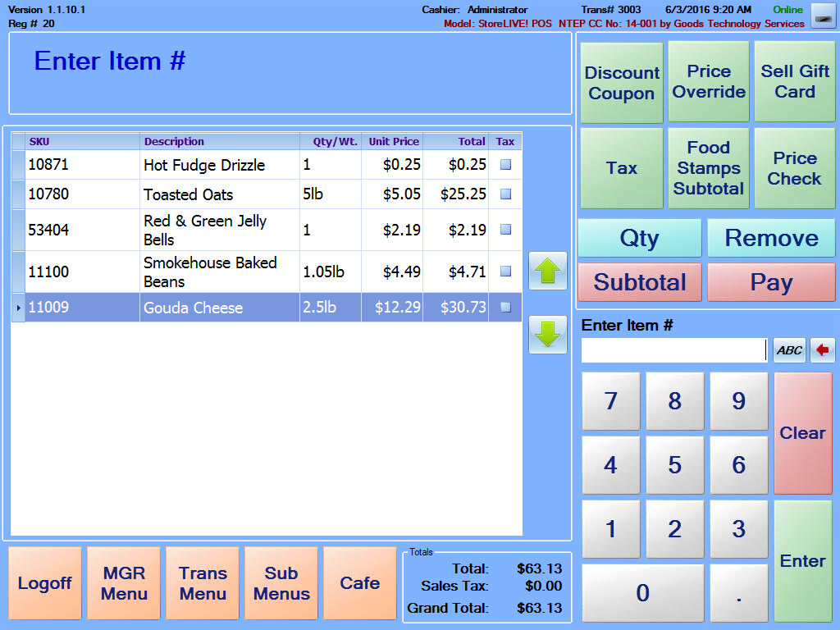Expand the Sub Menus panel
This screenshot has width=840, height=630.
(x=281, y=583)
